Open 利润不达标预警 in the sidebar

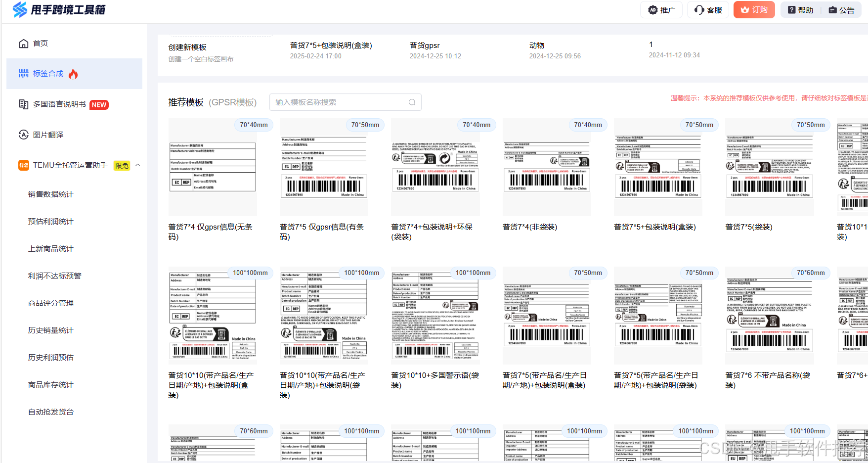pyautogui.click(x=54, y=276)
